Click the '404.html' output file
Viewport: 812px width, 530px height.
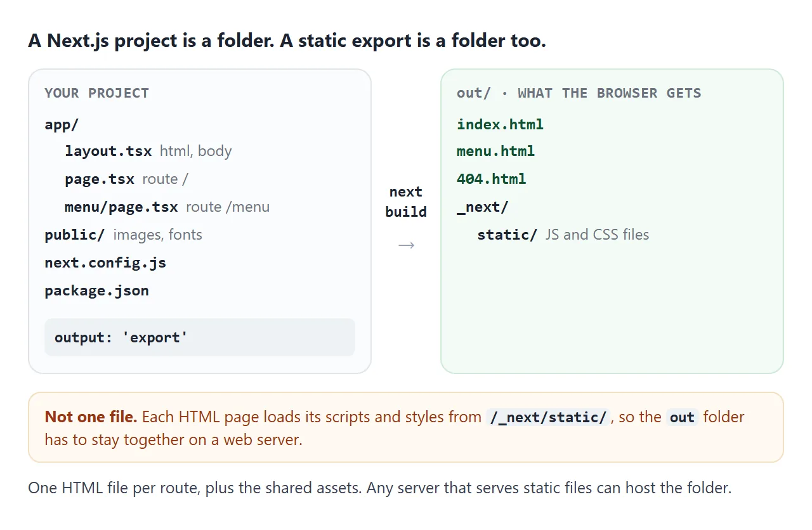(492, 179)
